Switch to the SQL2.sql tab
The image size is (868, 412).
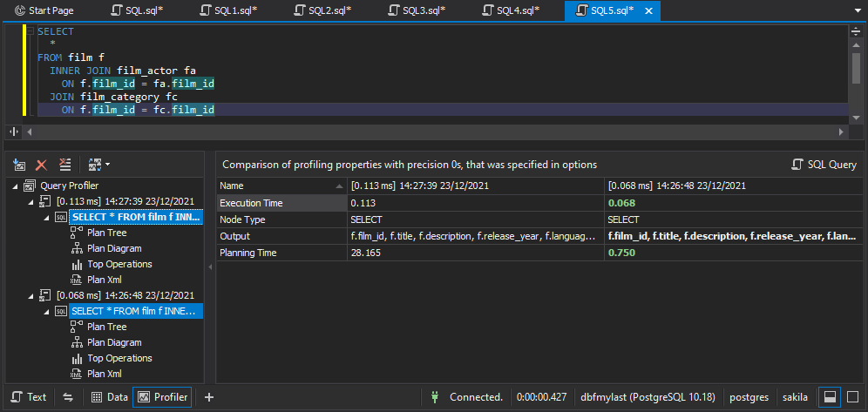click(323, 10)
